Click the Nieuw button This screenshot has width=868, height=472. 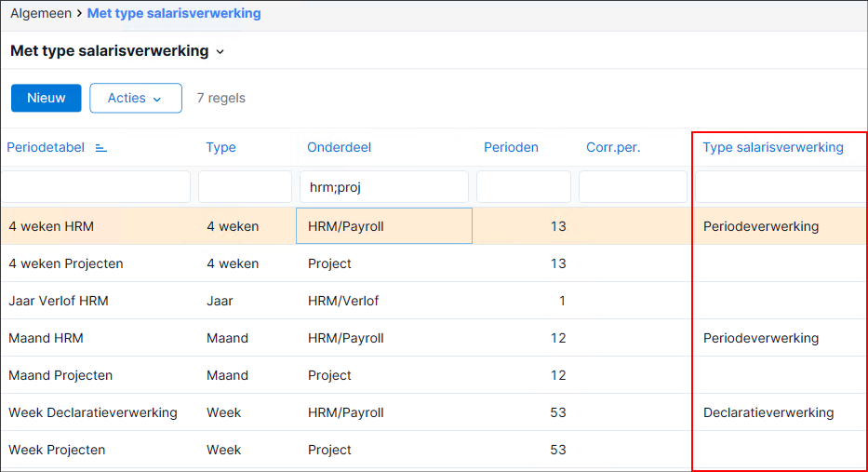coord(46,98)
